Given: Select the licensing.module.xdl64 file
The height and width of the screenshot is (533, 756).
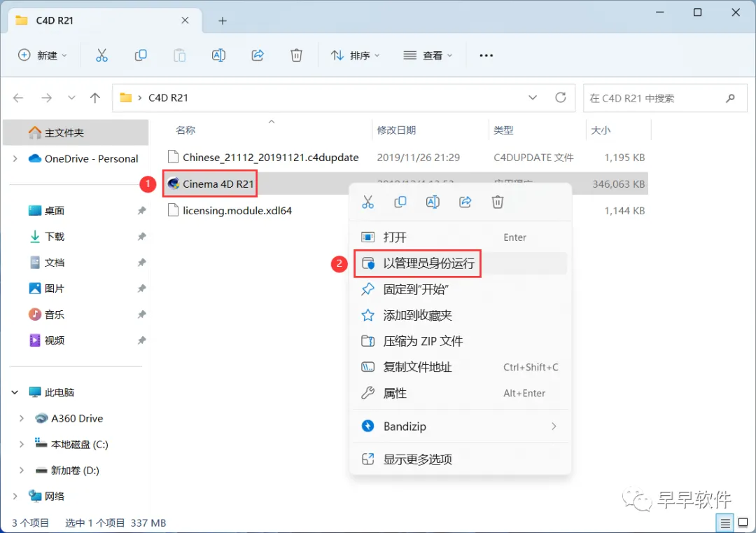Looking at the screenshot, I should coord(237,211).
